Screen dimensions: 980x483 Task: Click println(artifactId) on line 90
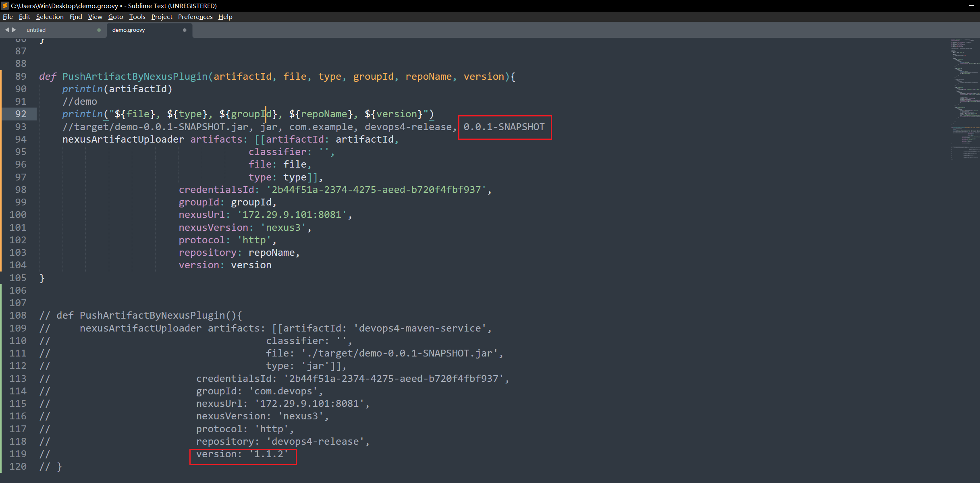tap(117, 89)
